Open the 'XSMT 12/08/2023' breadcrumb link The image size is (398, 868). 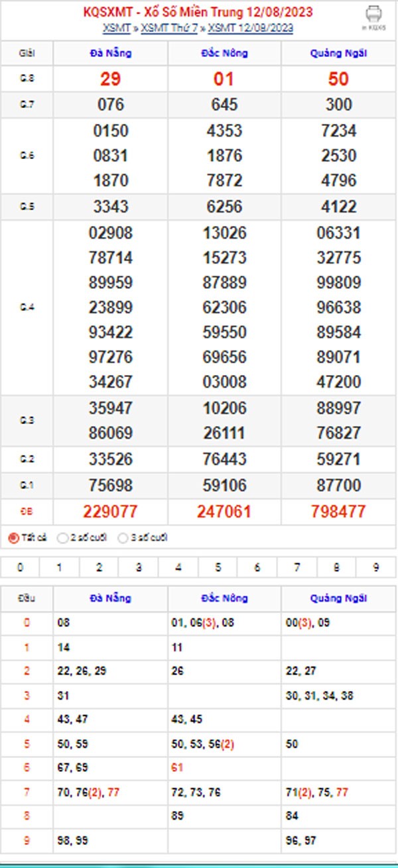[251, 28]
